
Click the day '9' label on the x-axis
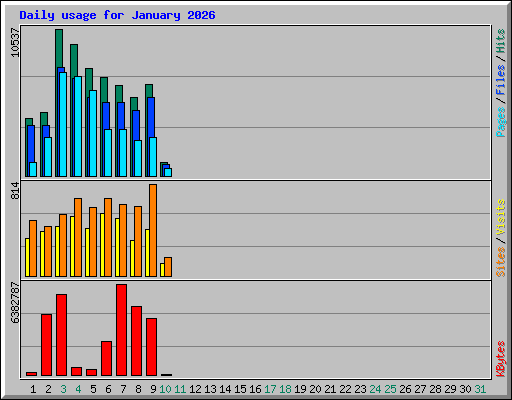[153, 389]
